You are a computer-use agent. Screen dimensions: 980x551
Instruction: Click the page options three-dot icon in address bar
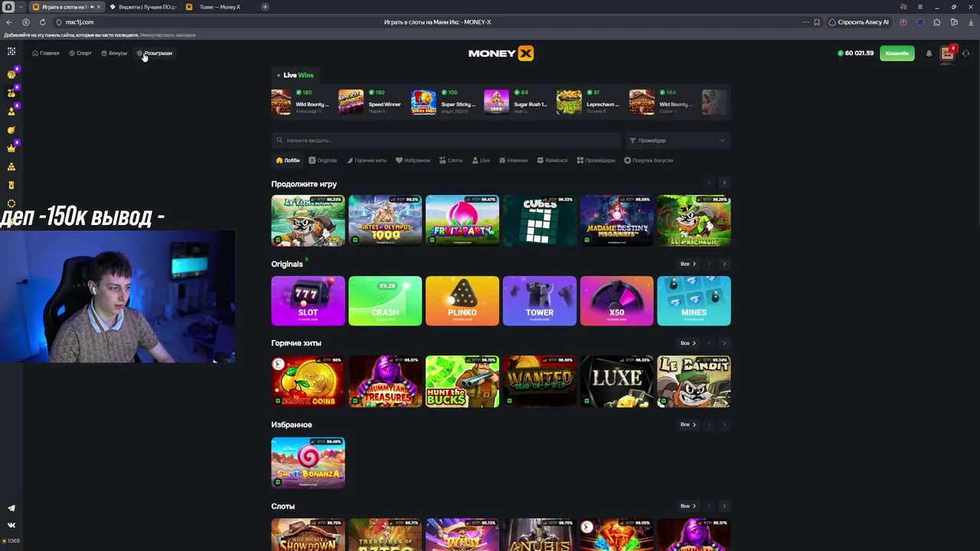[x=805, y=22]
